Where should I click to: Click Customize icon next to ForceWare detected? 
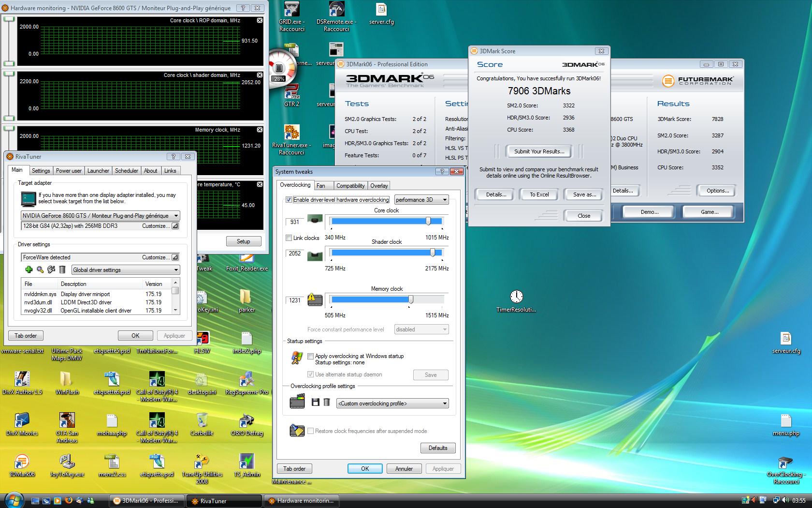[175, 257]
